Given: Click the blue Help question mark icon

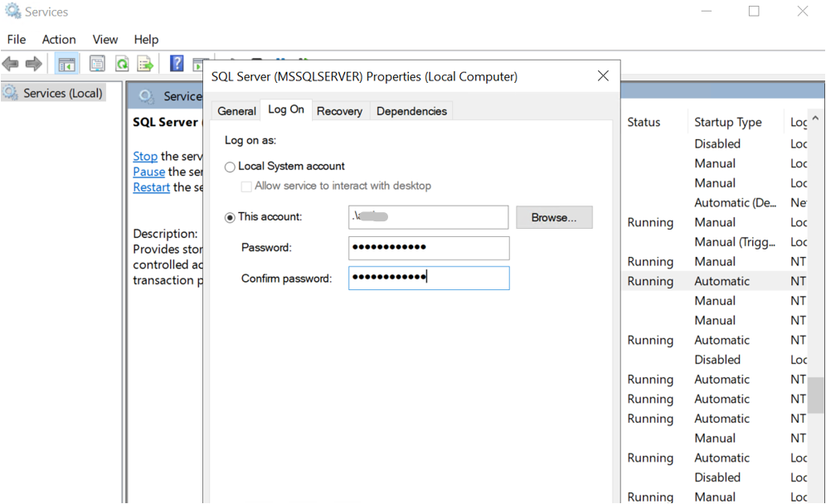Looking at the screenshot, I should click(x=177, y=64).
